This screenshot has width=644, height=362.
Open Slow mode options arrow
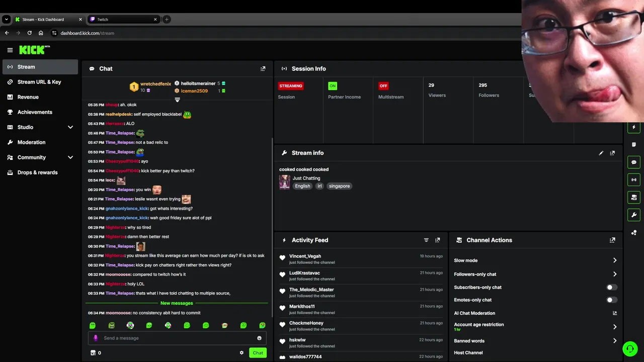[x=615, y=260]
